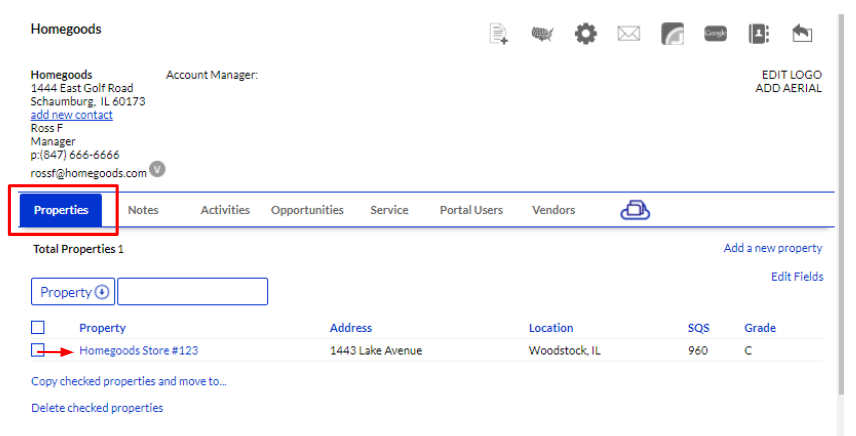Click the add new document icon
Viewport: 856px width, 436px height.
[498, 34]
